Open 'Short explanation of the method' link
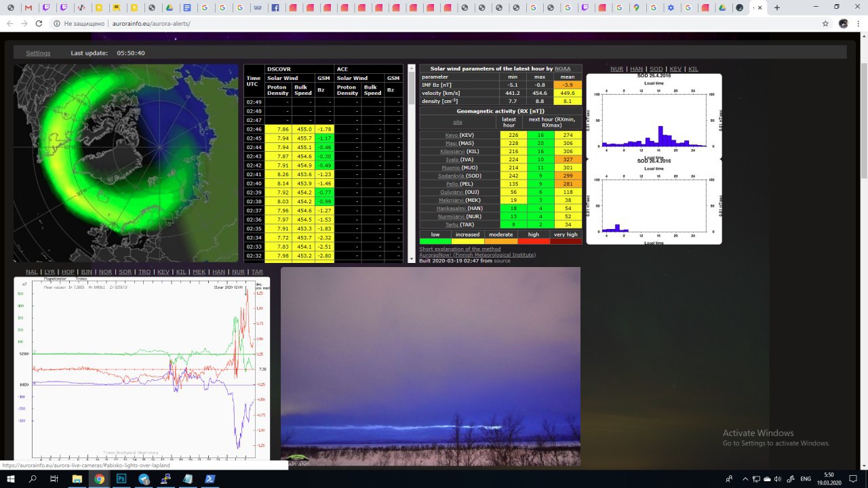This screenshot has width=868, height=488. tap(460, 249)
